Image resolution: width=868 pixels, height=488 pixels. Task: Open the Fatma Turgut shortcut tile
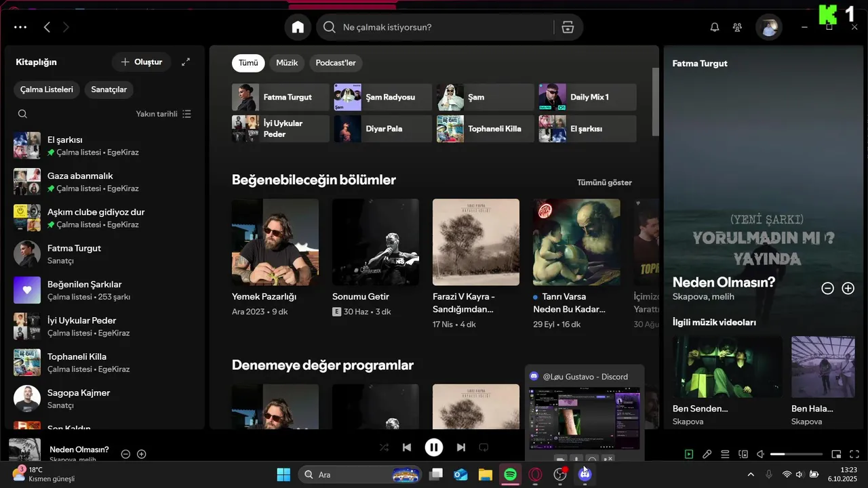coord(281,97)
